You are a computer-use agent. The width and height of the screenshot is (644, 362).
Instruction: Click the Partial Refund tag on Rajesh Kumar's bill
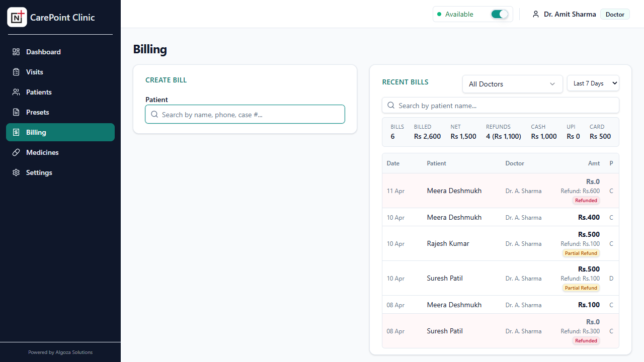pos(581,253)
